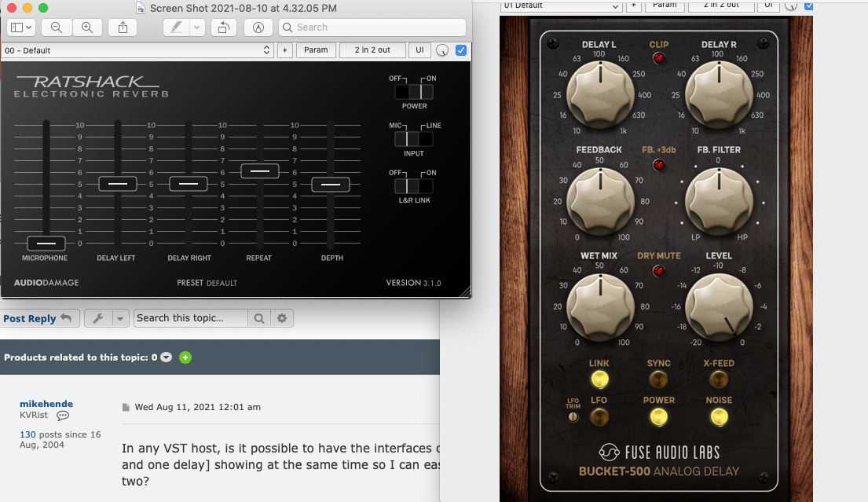Click the DELAY L knob on Bucket-500
Viewport: 868px width, 502px height.
click(x=601, y=94)
